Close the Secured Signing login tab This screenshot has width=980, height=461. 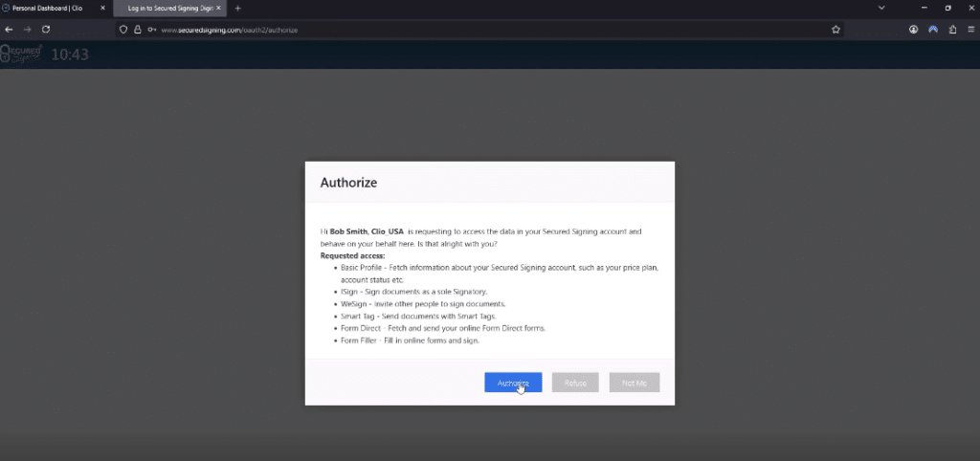coord(219,8)
